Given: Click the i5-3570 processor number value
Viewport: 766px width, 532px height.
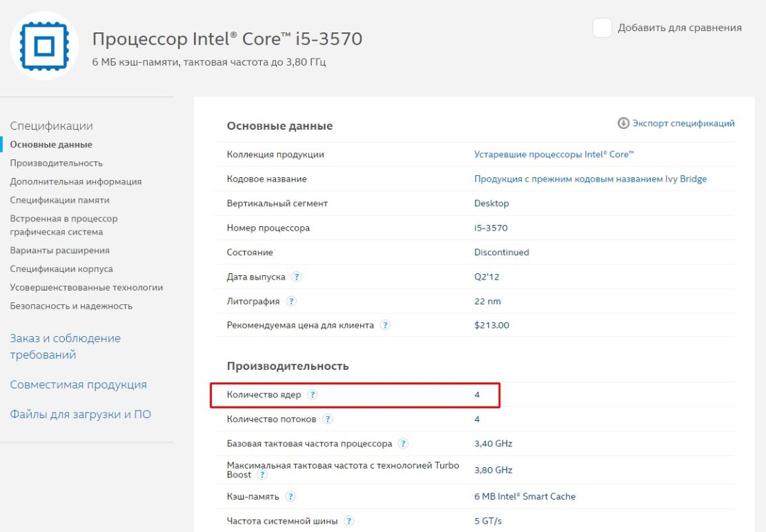Looking at the screenshot, I should [491, 228].
